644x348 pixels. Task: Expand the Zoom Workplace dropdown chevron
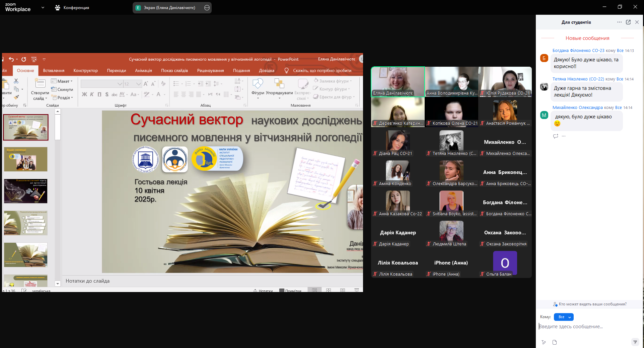(43, 7)
